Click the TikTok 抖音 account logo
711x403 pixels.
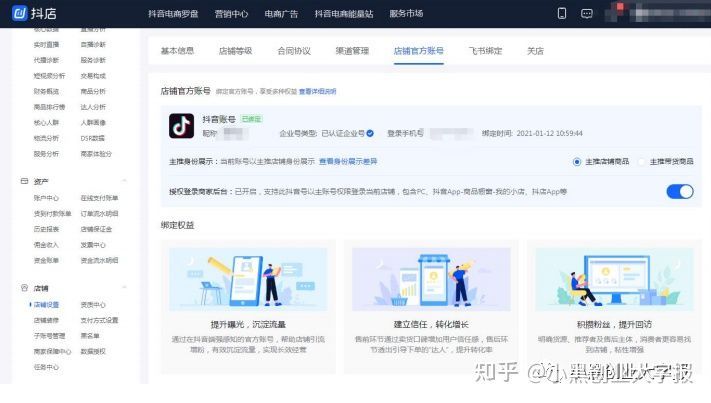[181, 126]
